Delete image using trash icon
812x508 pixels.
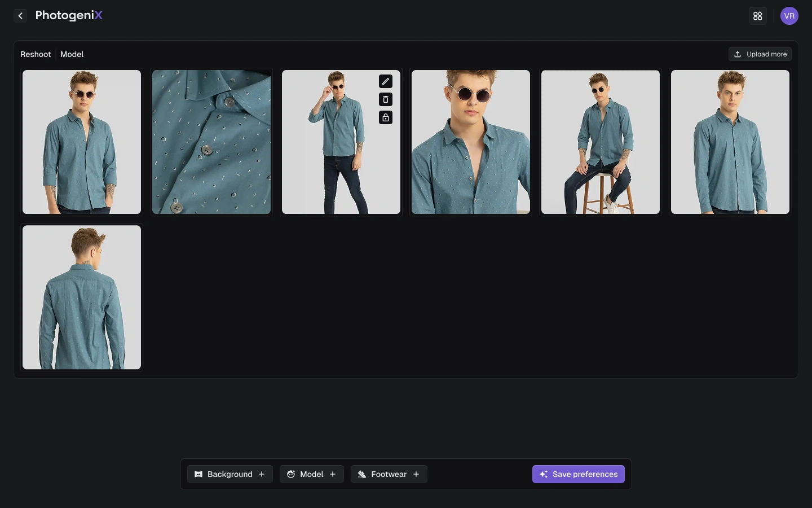tap(386, 99)
